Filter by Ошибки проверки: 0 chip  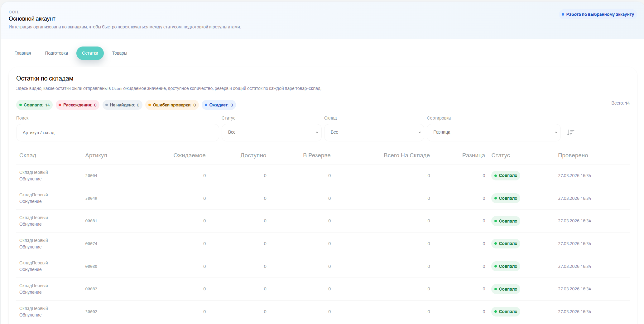[x=172, y=105]
